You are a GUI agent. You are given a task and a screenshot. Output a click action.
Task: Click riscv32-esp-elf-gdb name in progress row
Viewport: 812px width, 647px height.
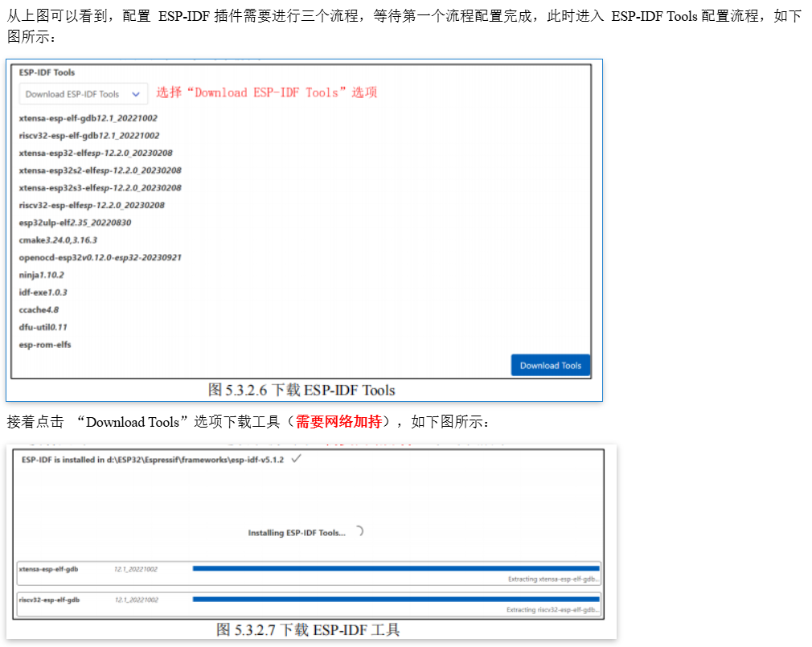point(49,600)
